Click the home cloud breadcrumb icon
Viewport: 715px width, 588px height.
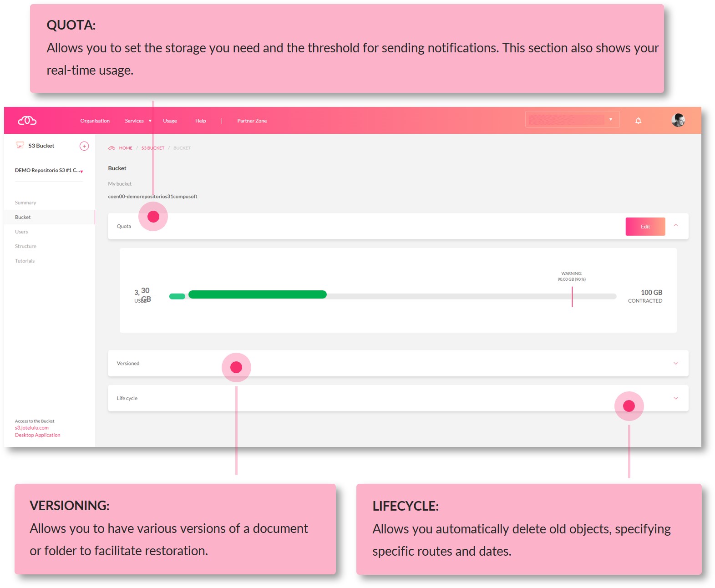coord(112,148)
